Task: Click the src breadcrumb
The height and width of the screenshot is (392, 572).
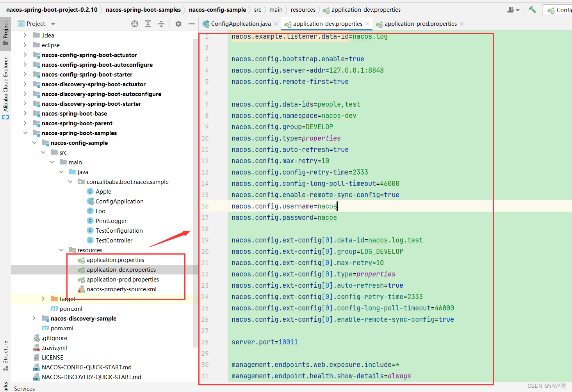Action: click(x=258, y=10)
